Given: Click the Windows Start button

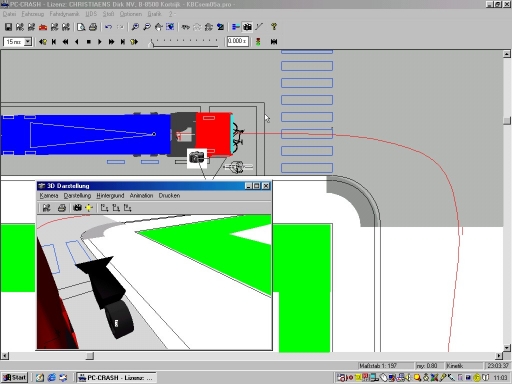Looking at the screenshot, I should (x=15, y=378).
